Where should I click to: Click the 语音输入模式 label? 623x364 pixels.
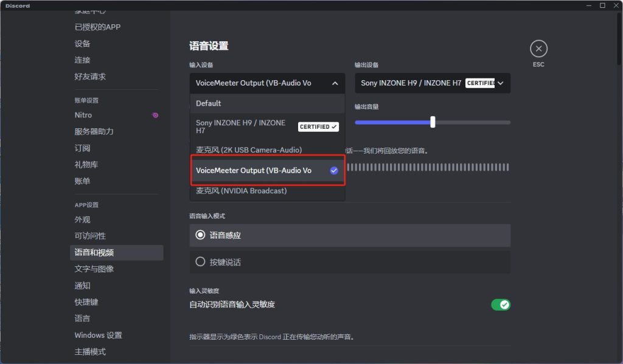click(207, 216)
